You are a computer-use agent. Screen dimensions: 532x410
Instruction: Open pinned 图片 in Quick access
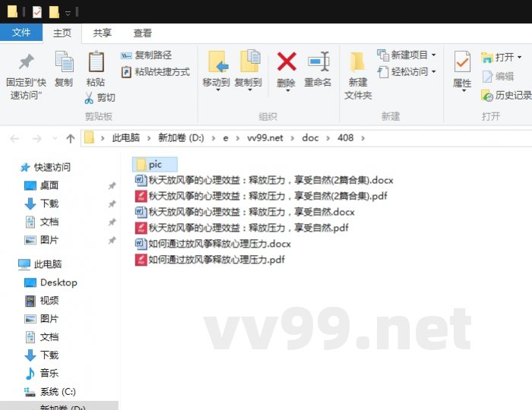(41, 240)
